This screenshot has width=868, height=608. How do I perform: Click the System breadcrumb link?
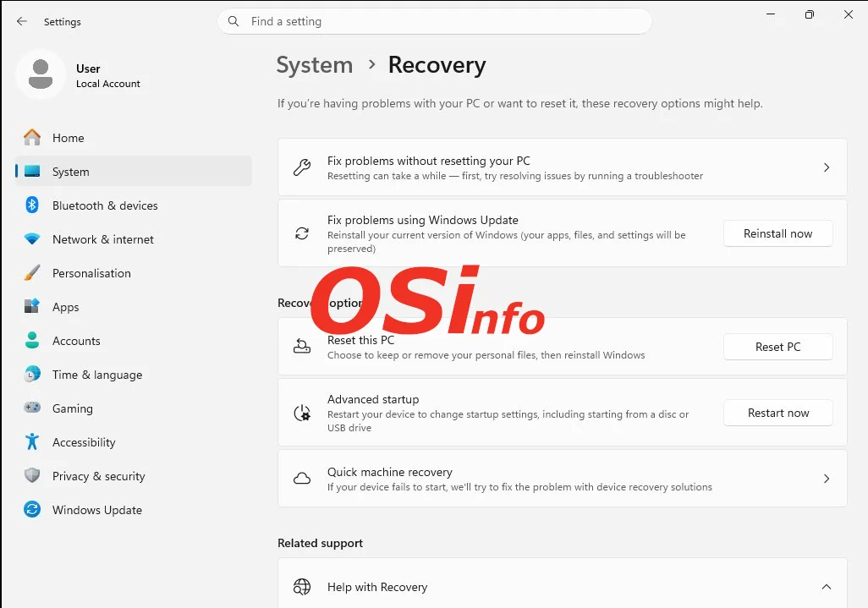pyautogui.click(x=315, y=65)
